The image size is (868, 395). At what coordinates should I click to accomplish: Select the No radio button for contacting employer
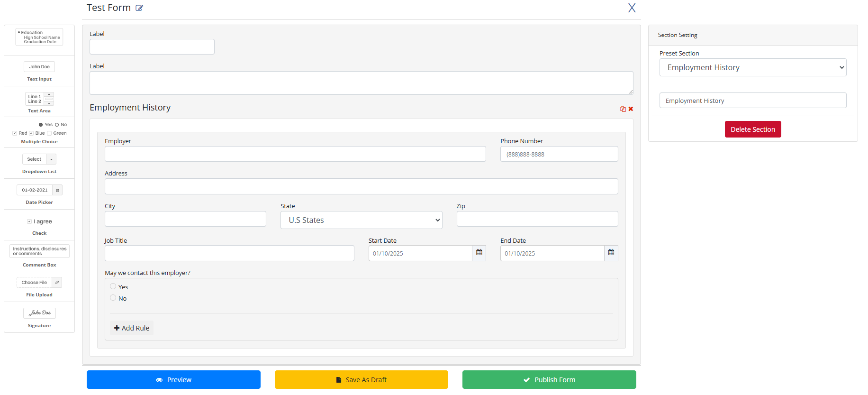tap(113, 298)
